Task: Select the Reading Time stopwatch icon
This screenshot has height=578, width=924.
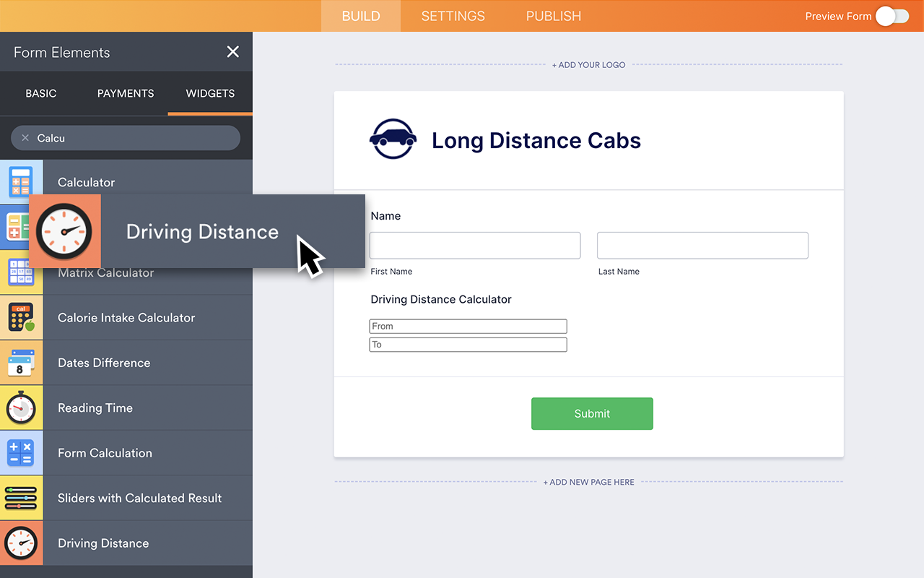Action: click(x=21, y=407)
